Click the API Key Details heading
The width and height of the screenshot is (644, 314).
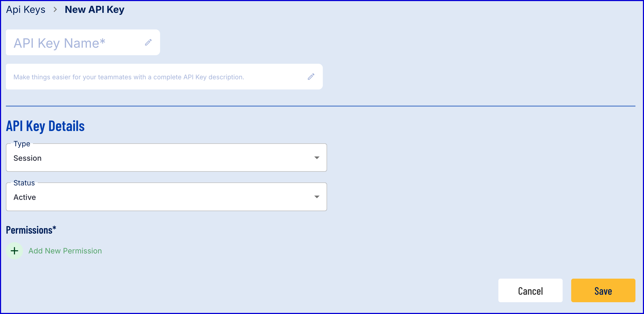point(45,126)
